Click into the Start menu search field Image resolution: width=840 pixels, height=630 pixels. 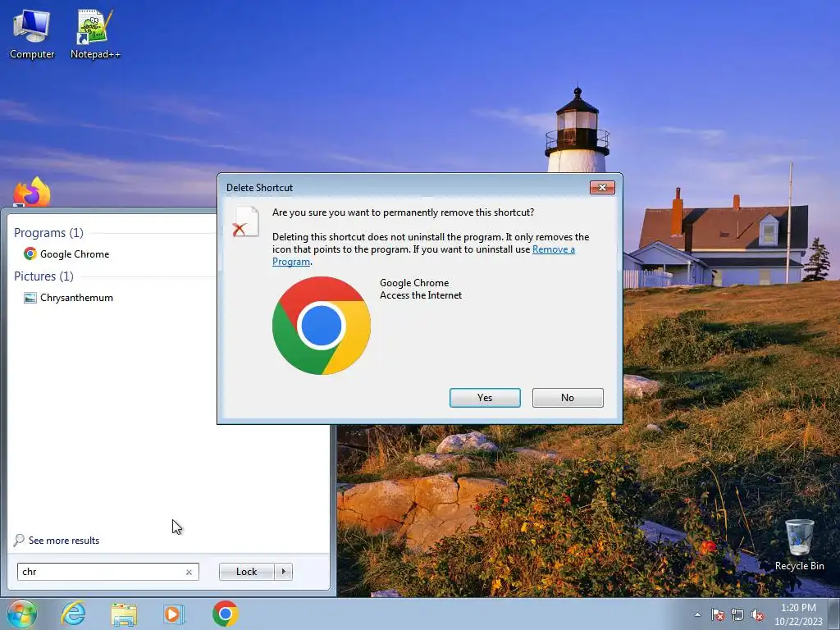pos(107,572)
